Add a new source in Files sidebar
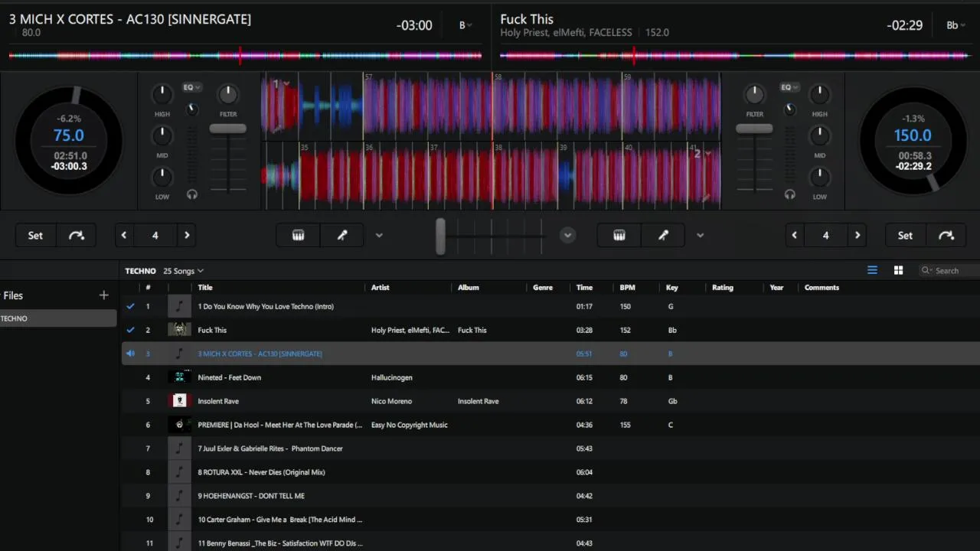The image size is (980, 551). point(104,295)
